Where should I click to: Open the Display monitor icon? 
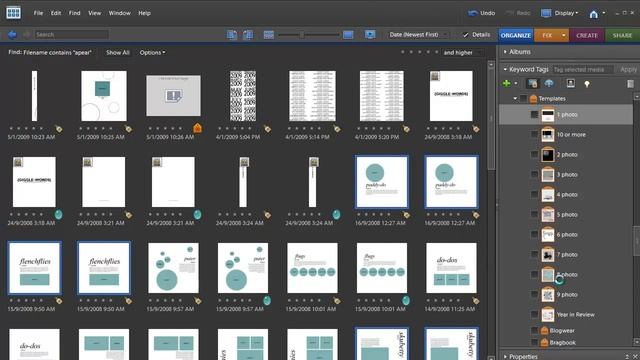click(x=546, y=13)
